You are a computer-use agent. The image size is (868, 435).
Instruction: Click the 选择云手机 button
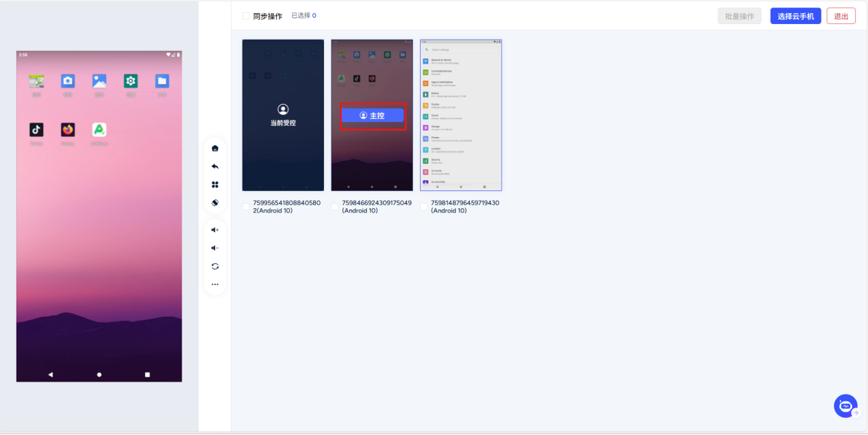(x=795, y=16)
